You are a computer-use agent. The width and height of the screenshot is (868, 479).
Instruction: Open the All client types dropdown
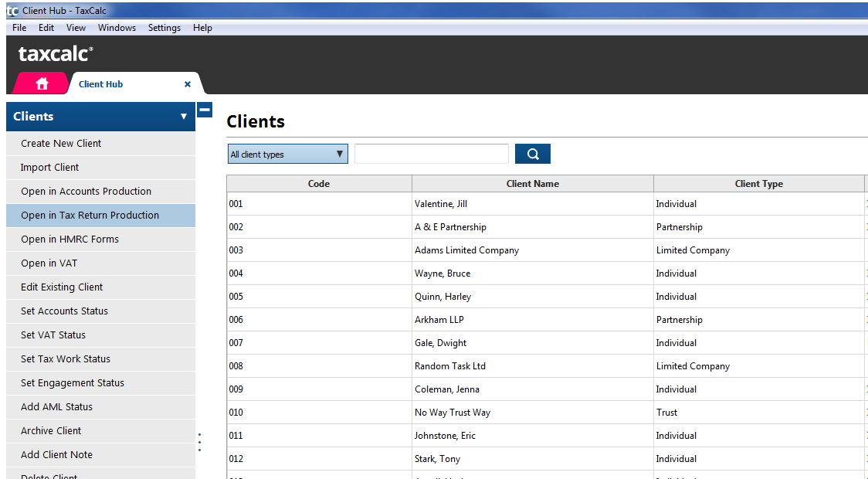(x=288, y=154)
